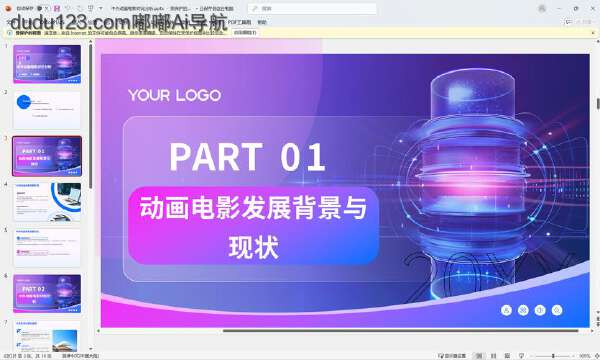Click Fit slide to window icon

click(x=596, y=356)
